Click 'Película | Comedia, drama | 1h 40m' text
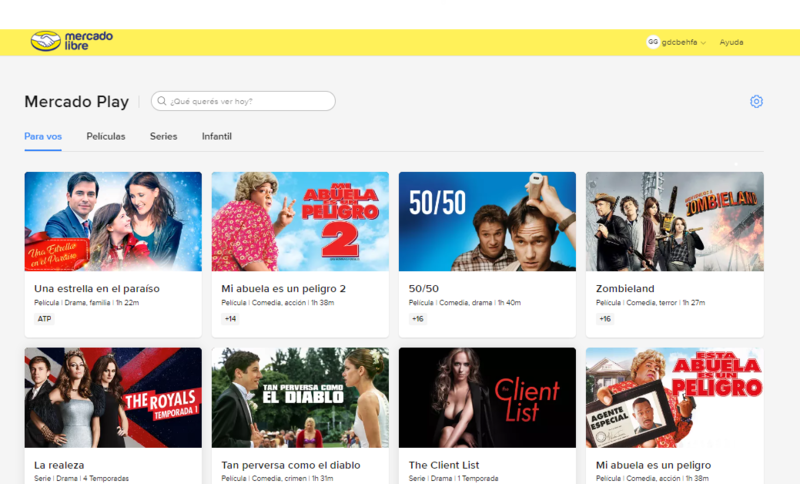This screenshot has width=800, height=484. [465, 303]
